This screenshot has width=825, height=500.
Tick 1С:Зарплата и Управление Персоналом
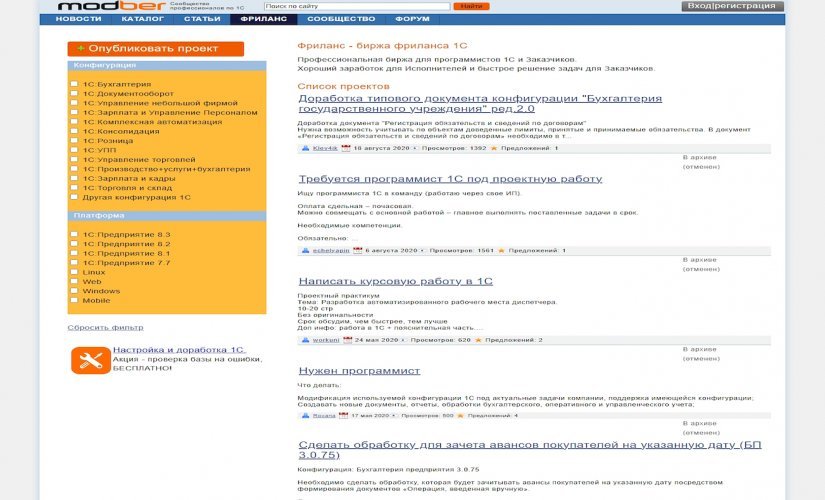point(74,112)
